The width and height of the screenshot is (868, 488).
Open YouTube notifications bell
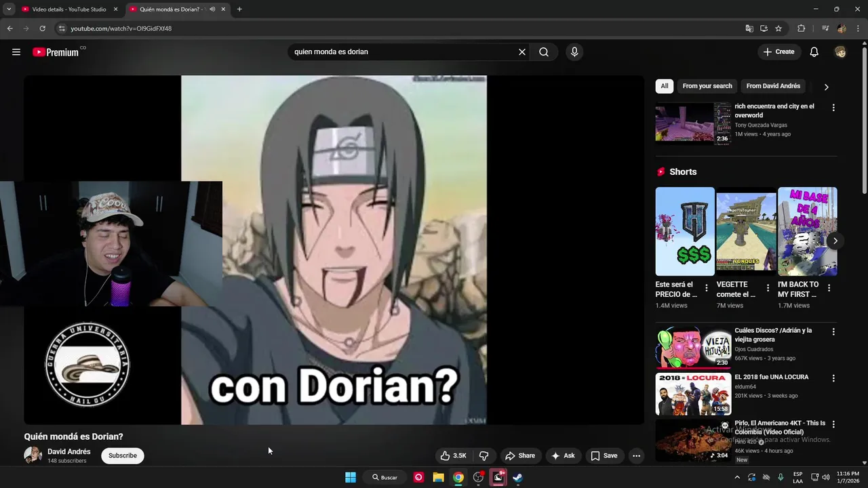pyautogui.click(x=814, y=52)
